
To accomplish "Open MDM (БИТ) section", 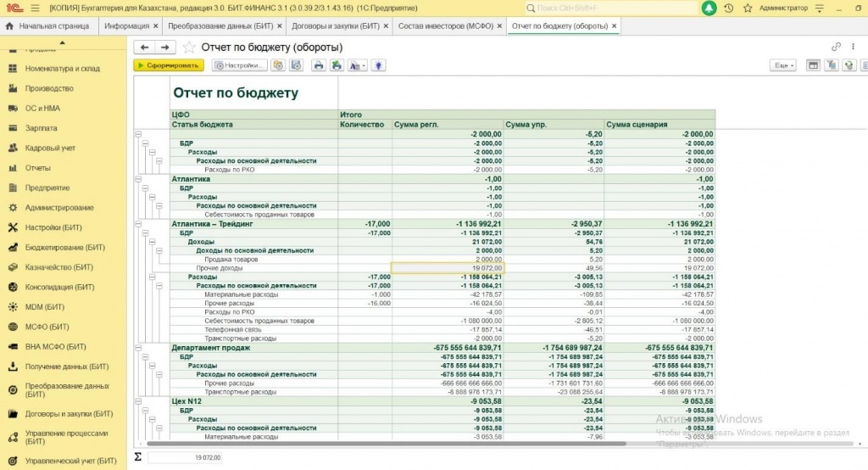I will 44,307.
